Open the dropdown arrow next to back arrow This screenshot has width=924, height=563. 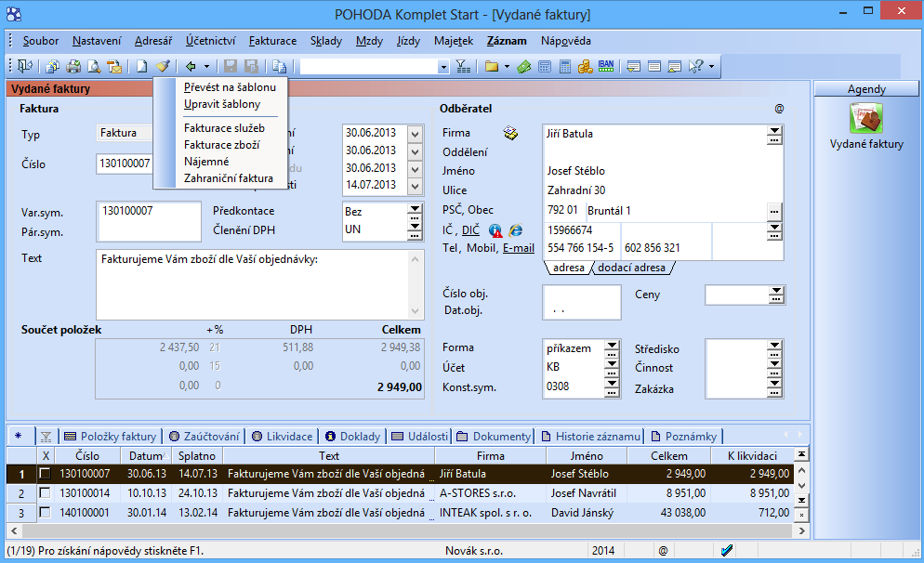(x=206, y=67)
